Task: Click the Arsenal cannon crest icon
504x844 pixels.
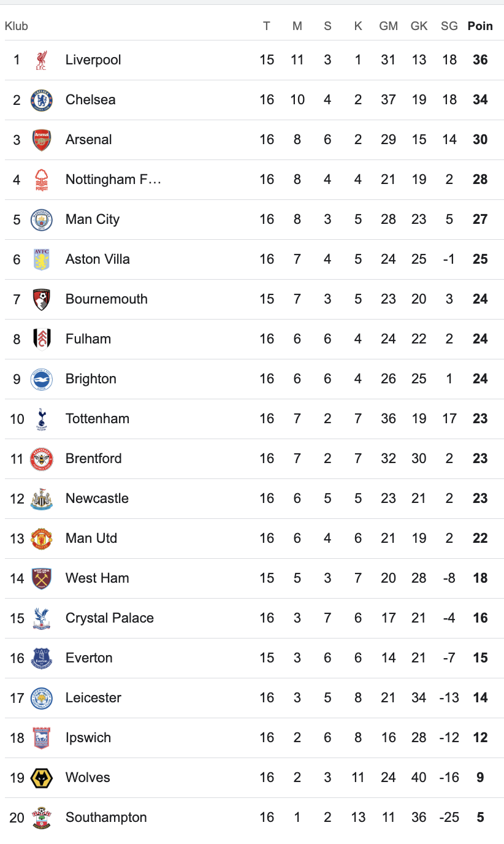Action: 41,140
